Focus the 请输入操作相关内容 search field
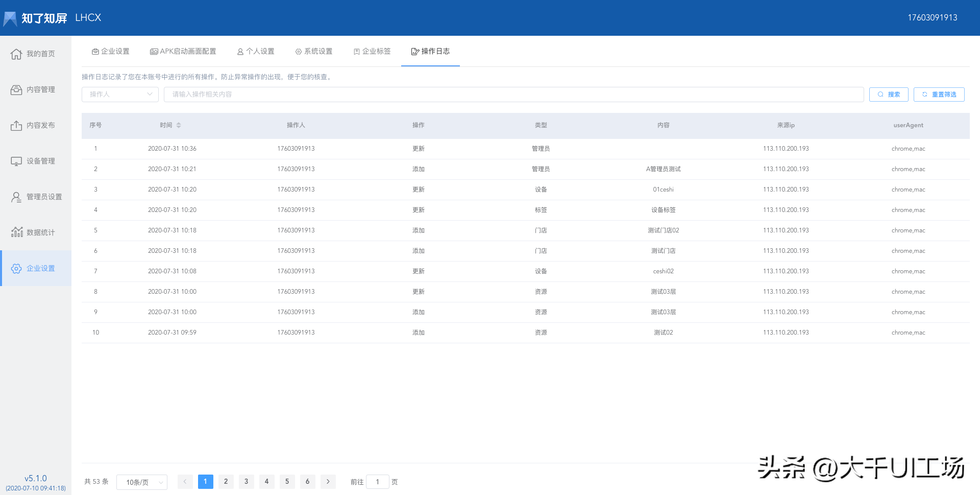Viewport: 980px width, 495px height. coord(513,95)
